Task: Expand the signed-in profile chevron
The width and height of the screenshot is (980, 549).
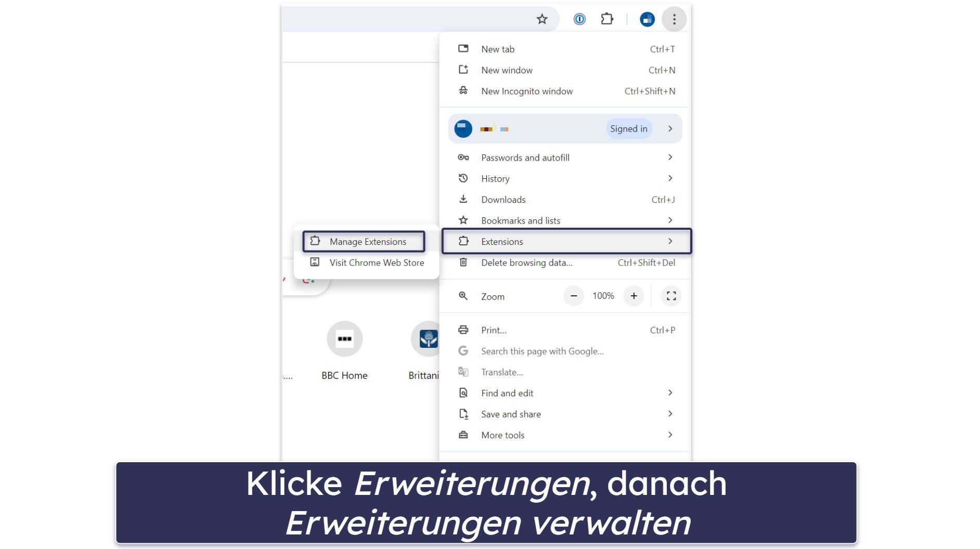Action: 670,128
